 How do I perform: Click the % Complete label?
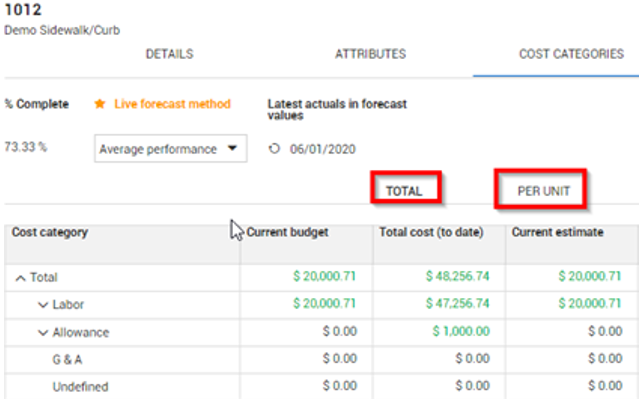[x=37, y=104]
